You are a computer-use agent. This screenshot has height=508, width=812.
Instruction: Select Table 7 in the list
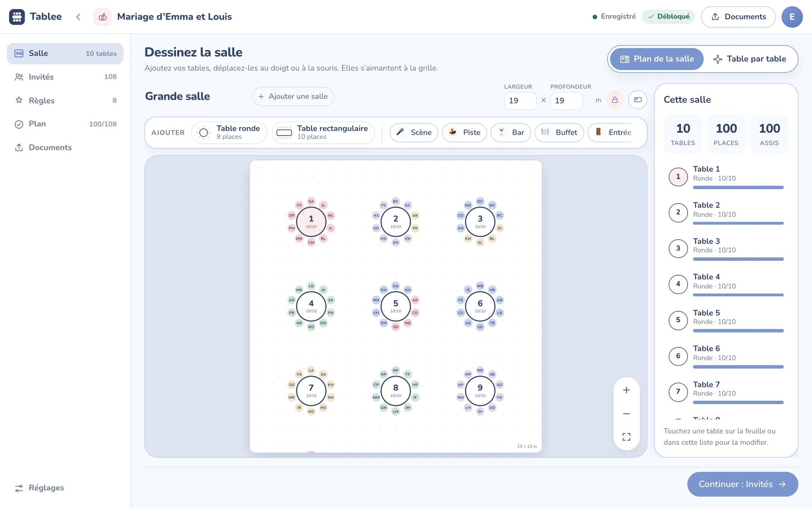pyautogui.click(x=726, y=392)
